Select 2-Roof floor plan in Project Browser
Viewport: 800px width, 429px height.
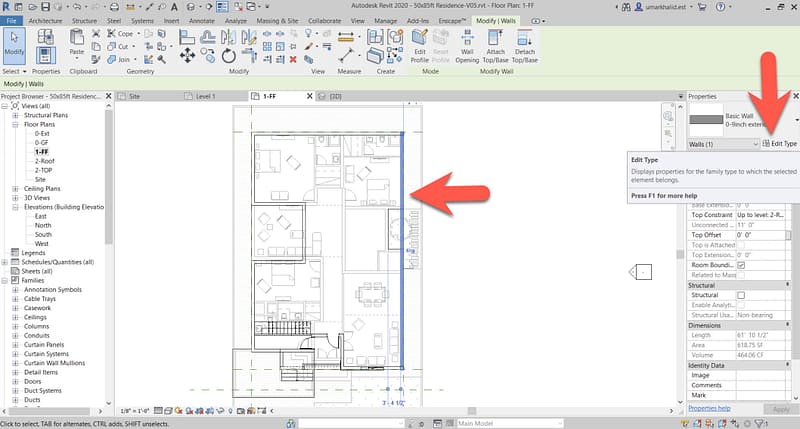(x=44, y=160)
